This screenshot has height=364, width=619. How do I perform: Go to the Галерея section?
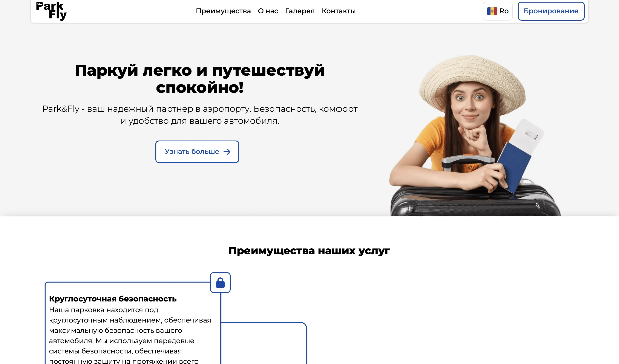tap(299, 11)
